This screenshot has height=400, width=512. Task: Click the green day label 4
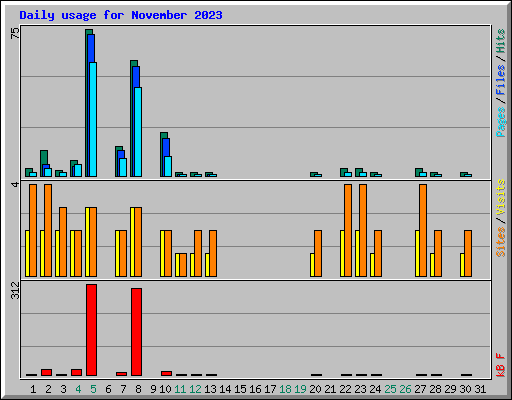pyautogui.click(x=78, y=389)
